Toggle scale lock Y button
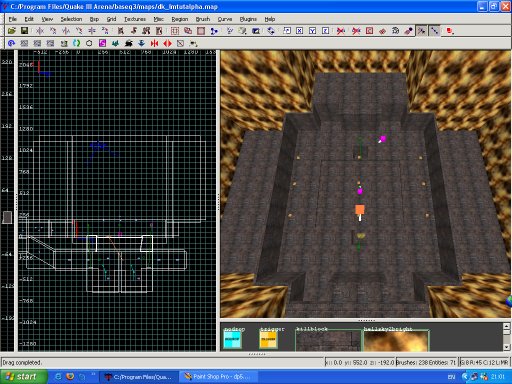Screen dimensions: 512x384 point(313,31)
